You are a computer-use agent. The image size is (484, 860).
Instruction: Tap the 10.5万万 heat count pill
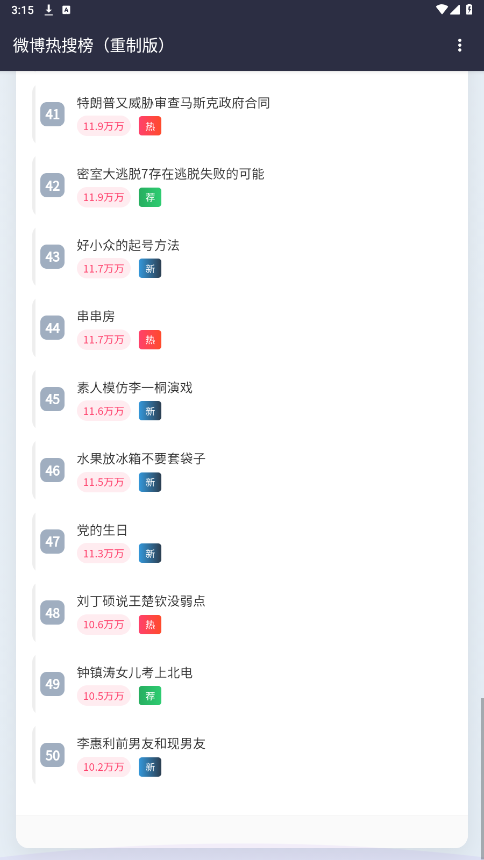(104, 696)
